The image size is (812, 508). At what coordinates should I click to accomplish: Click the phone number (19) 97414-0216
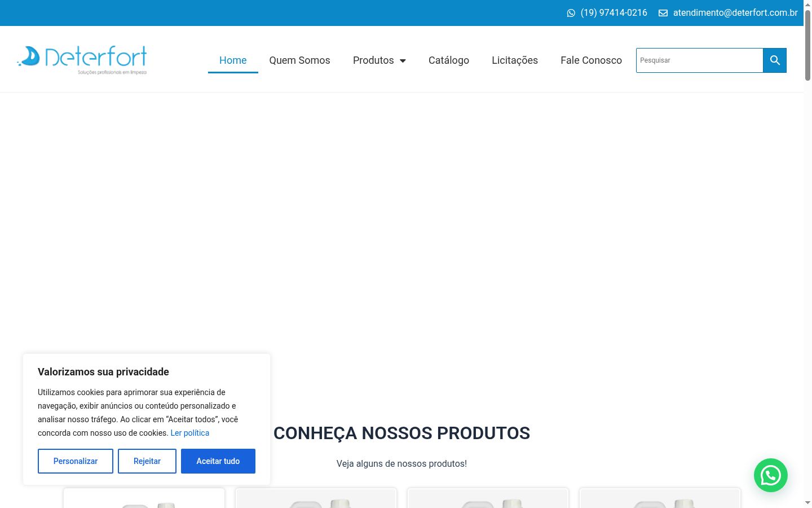pos(614,13)
